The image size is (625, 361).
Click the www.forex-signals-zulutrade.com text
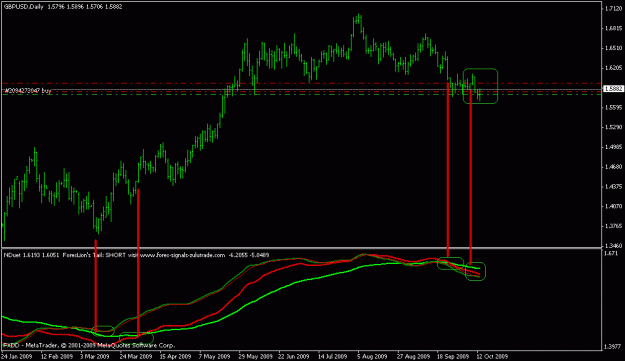[182, 255]
